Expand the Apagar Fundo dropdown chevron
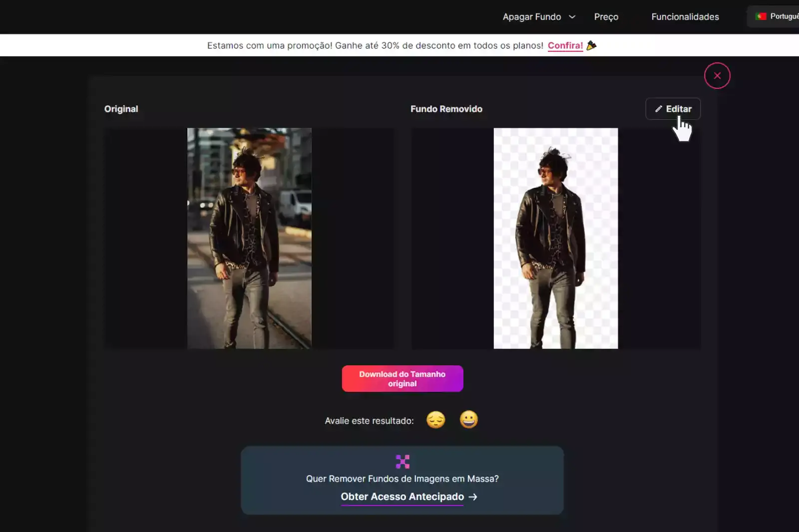This screenshot has height=532, width=799. click(x=572, y=17)
